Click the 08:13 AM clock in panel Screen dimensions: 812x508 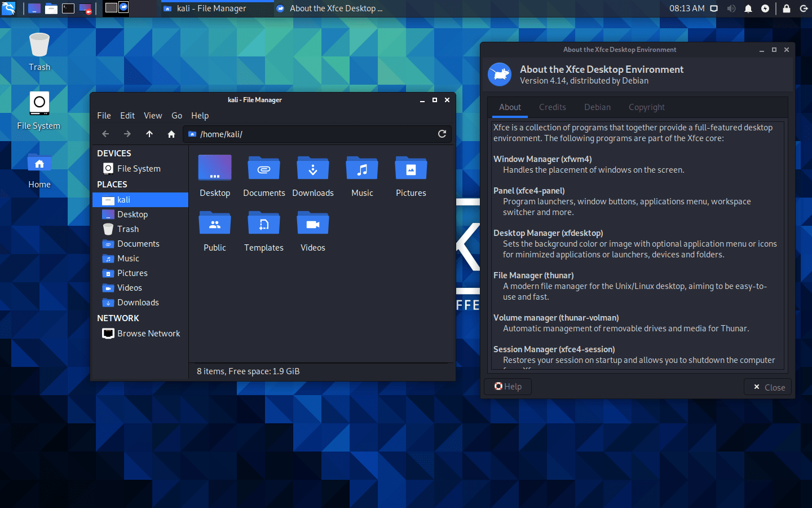pyautogui.click(x=687, y=8)
